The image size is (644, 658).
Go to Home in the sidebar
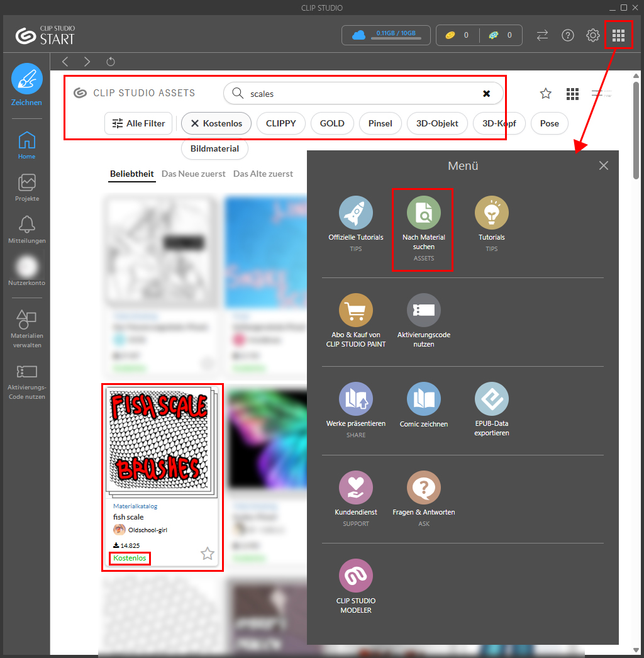(x=27, y=145)
